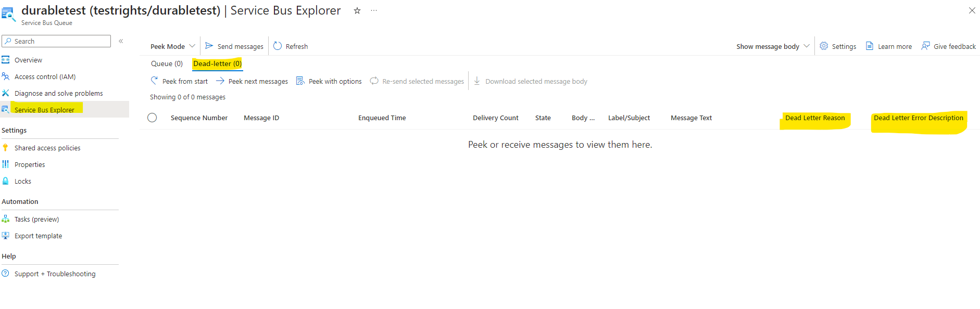Sort by Message ID column header
This screenshot has width=980, height=309.
click(261, 118)
